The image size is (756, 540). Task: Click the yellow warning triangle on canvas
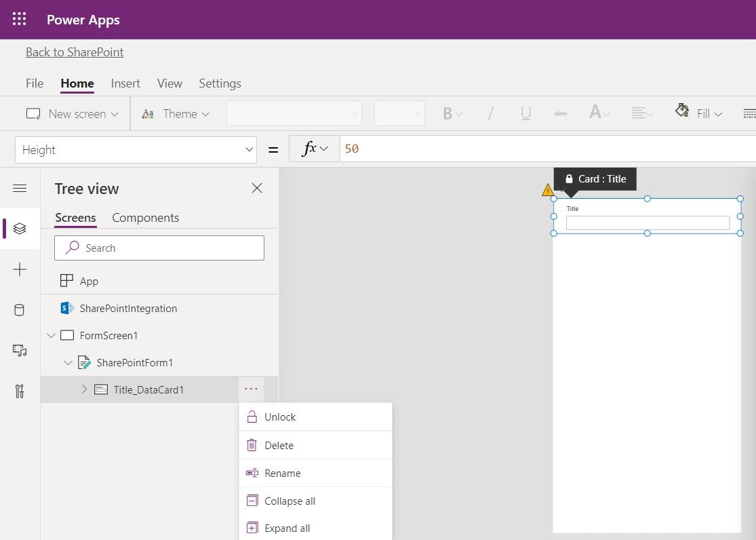(x=548, y=190)
